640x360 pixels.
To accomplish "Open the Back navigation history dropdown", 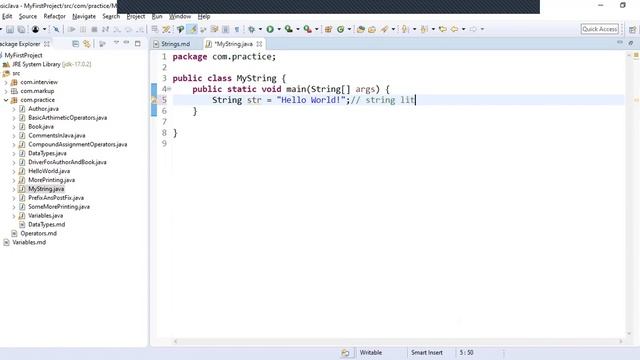I will [x=463, y=29].
